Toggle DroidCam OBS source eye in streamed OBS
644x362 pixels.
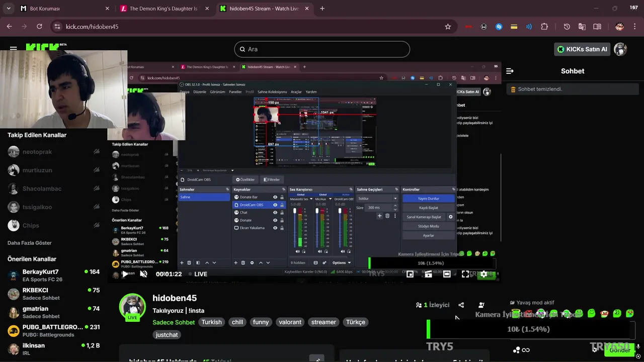pyautogui.click(x=275, y=205)
